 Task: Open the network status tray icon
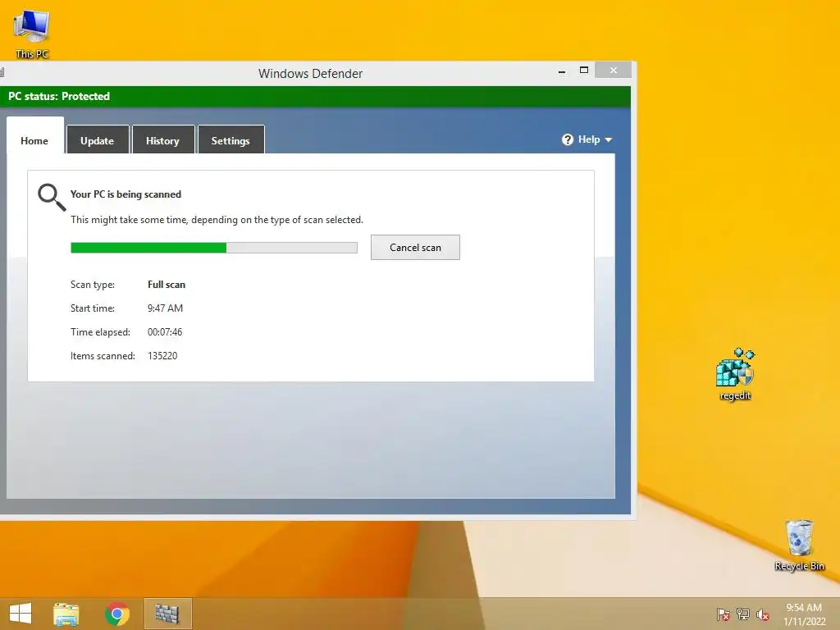coord(743,614)
